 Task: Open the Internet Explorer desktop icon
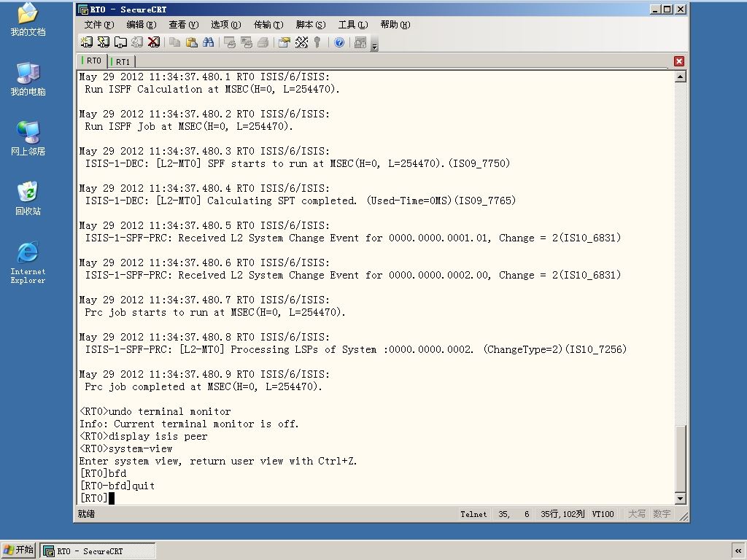(28, 262)
